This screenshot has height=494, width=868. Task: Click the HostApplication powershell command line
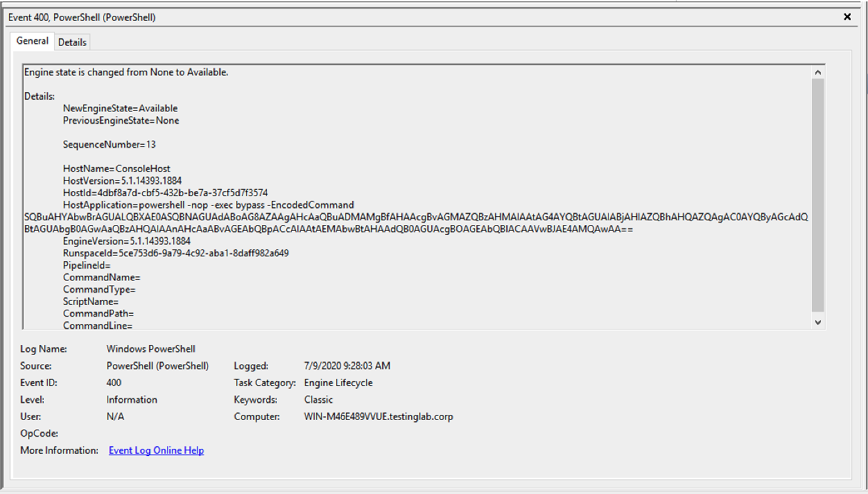click(x=208, y=205)
